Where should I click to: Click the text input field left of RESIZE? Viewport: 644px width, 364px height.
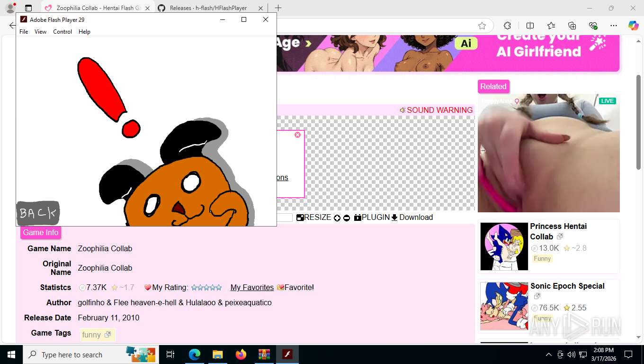285,218
